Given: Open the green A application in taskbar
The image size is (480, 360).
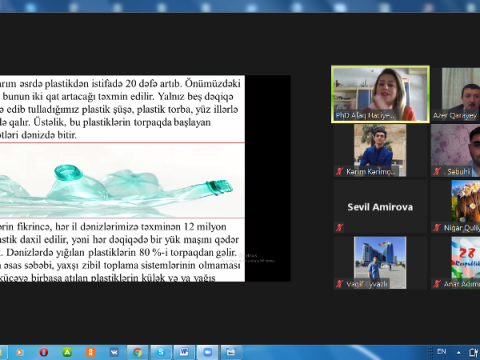Looking at the screenshot, I should 67,352.
